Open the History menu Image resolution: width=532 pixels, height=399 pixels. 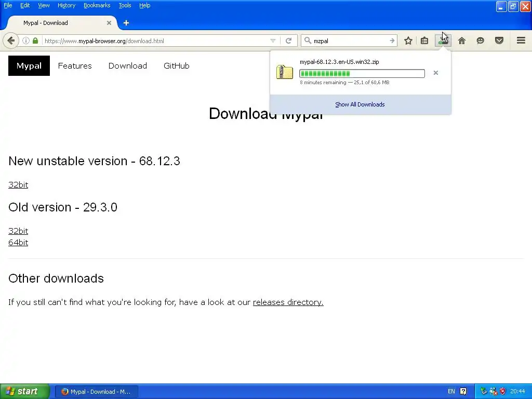[x=66, y=5]
